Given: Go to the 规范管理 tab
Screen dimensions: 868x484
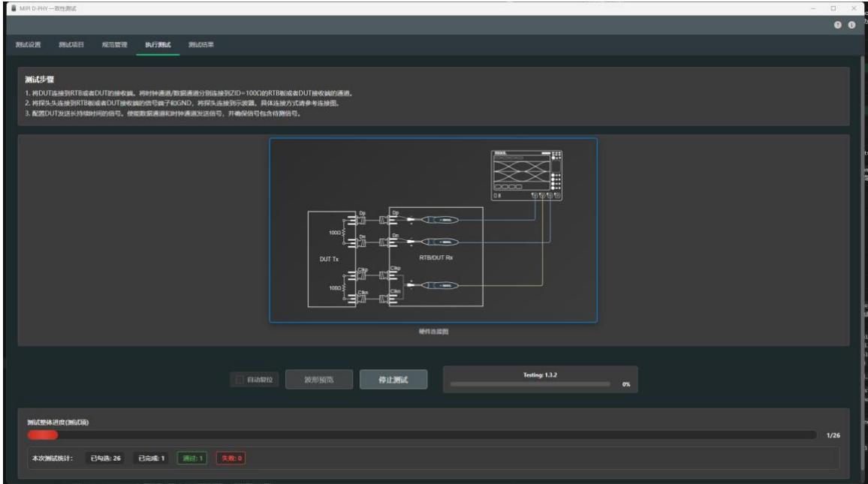Looking at the screenshot, I should tap(115, 45).
